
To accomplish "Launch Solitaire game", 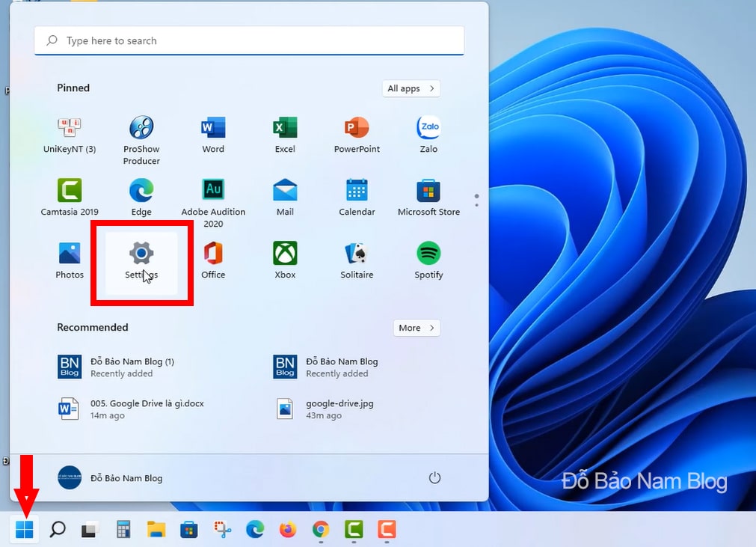I will pyautogui.click(x=357, y=261).
